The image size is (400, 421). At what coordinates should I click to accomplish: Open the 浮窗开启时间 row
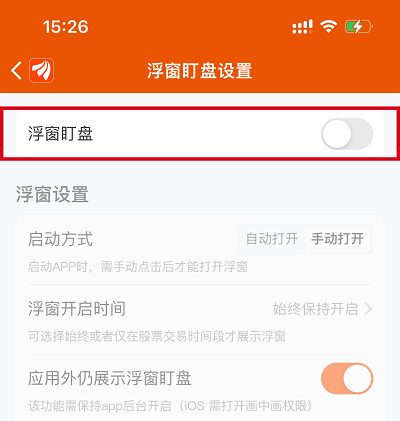(x=200, y=319)
